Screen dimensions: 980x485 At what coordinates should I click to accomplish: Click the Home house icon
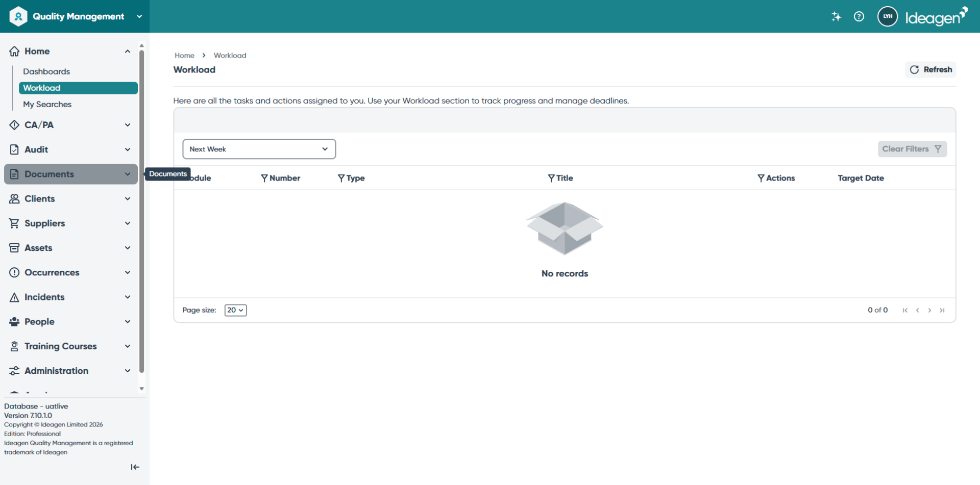(x=14, y=51)
